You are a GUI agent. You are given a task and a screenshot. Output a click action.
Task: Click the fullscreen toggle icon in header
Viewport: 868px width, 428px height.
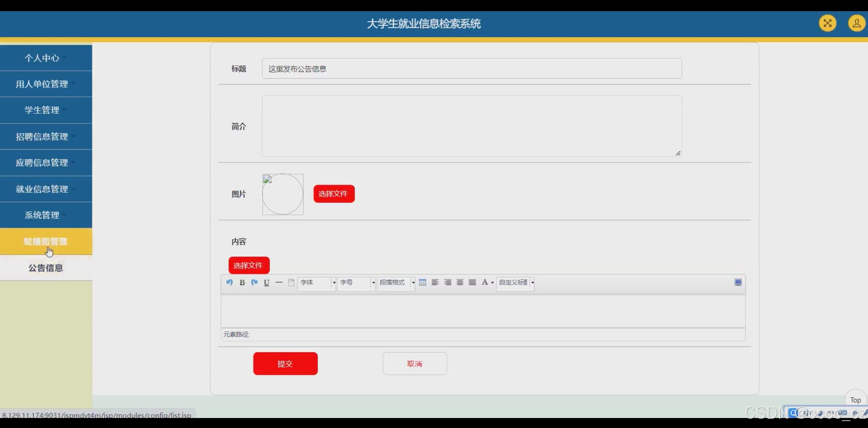(827, 23)
